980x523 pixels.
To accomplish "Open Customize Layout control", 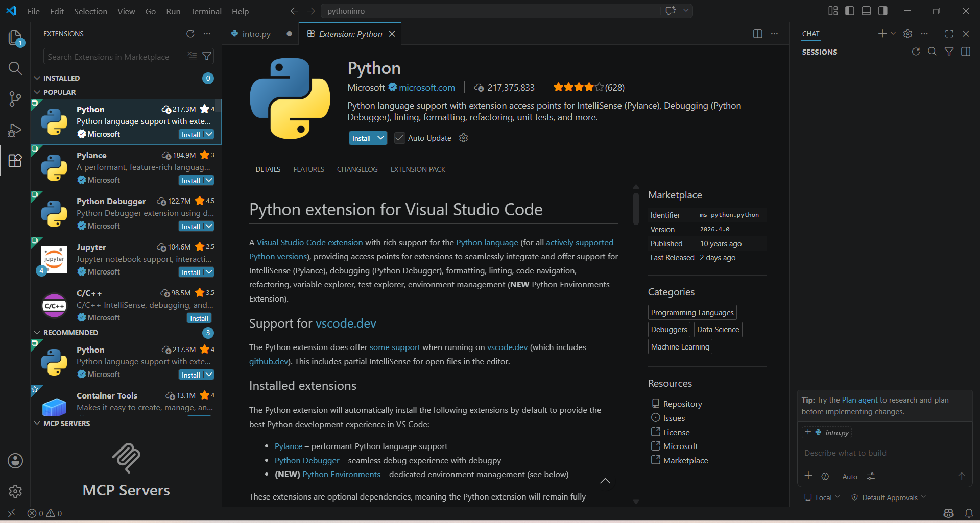I will click(x=833, y=11).
